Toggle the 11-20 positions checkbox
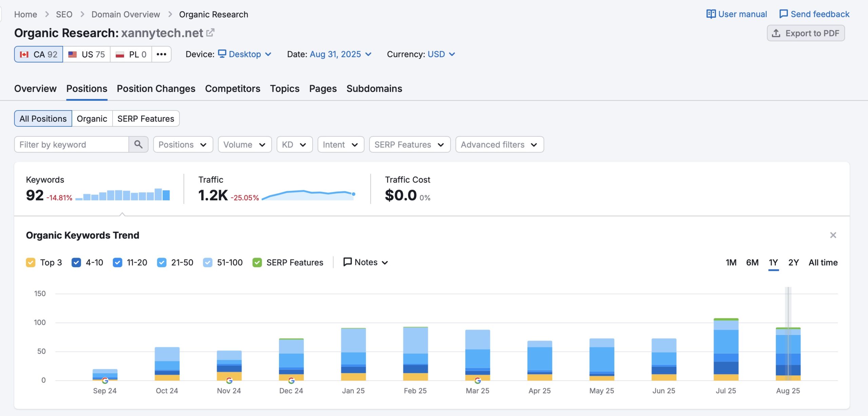 pos(117,262)
